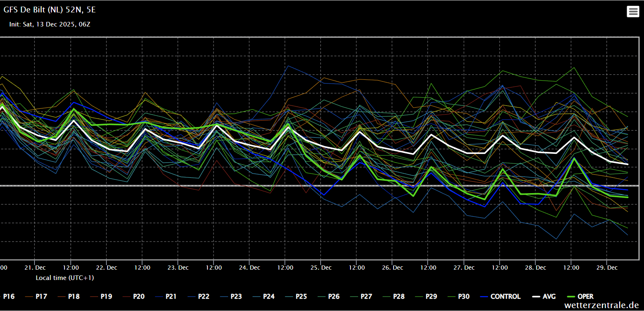Image resolution: width=644 pixels, height=311 pixels.
Task: Hide the P25 ensemble line
Action: 296,297
